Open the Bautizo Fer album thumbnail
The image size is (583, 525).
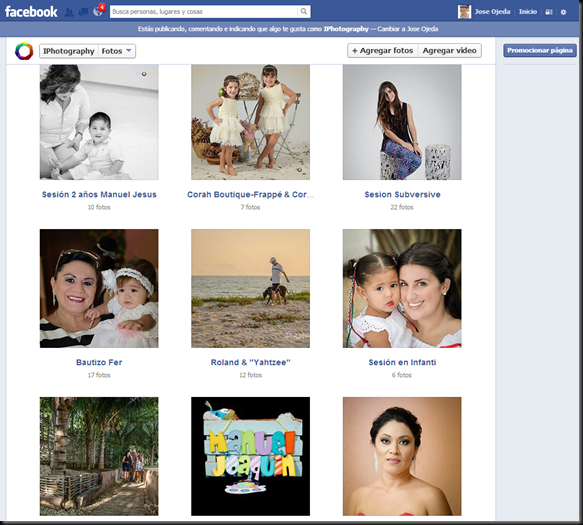point(99,289)
